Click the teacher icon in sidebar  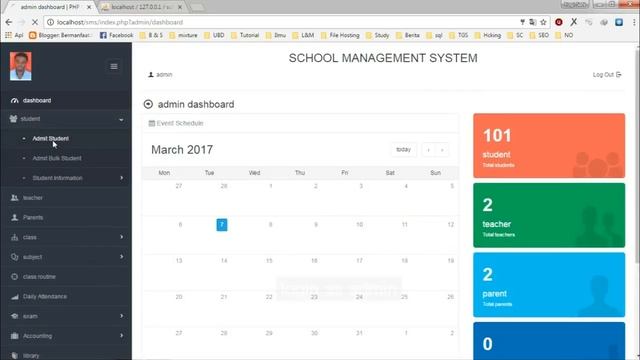[x=15, y=198]
